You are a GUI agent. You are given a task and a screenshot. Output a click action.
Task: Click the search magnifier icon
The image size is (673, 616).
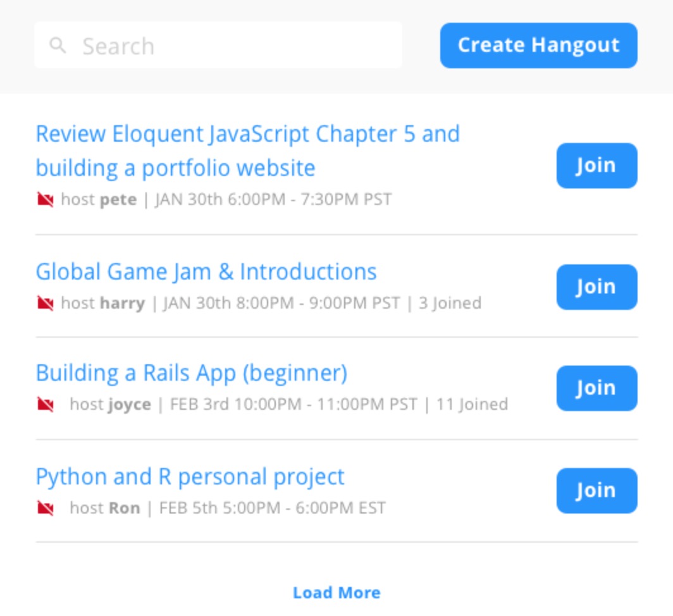pyautogui.click(x=58, y=45)
